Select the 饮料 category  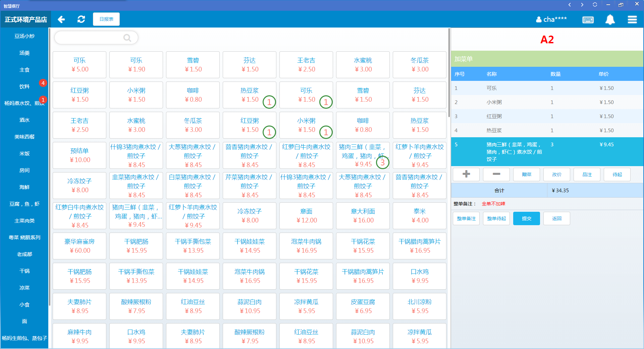[24, 87]
